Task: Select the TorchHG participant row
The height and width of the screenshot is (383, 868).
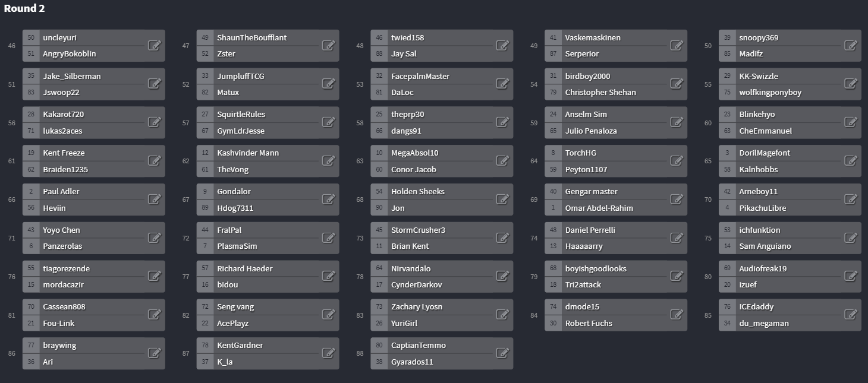Action: coord(616,153)
